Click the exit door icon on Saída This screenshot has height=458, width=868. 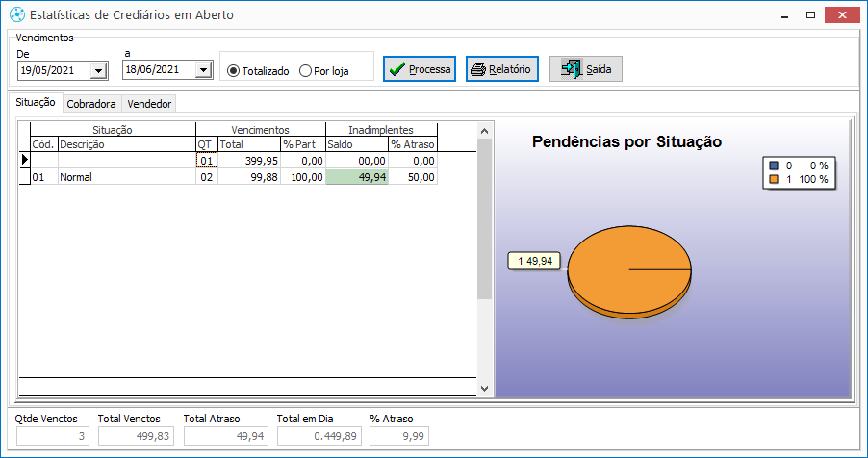572,68
